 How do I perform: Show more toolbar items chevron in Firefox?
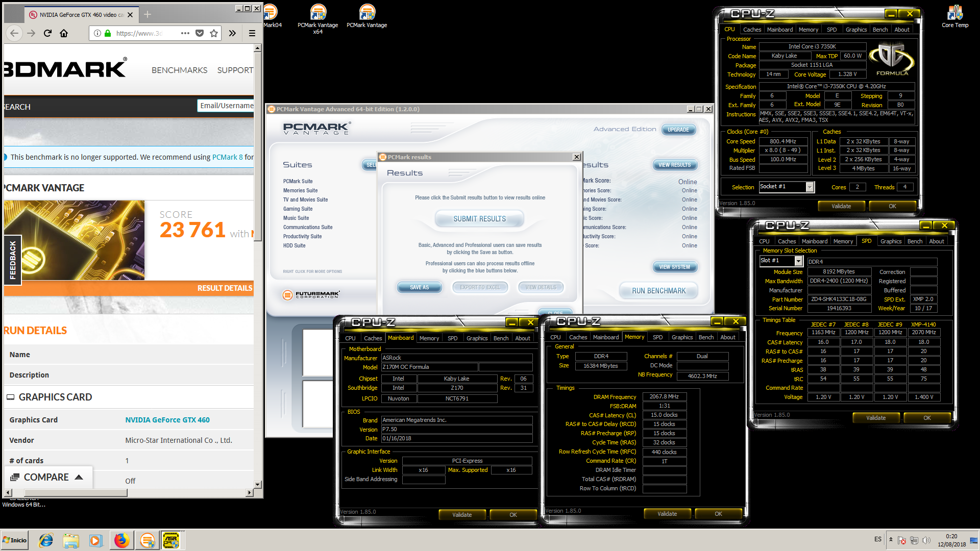232,33
